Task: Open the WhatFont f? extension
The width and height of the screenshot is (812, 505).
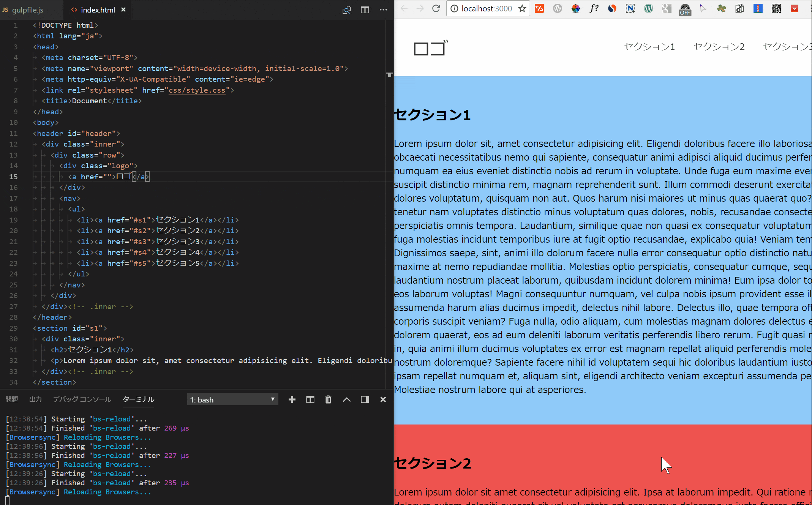Action: [x=594, y=9]
